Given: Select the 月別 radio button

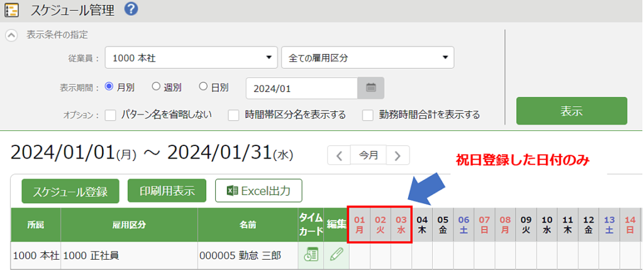Looking at the screenshot, I should [x=109, y=87].
